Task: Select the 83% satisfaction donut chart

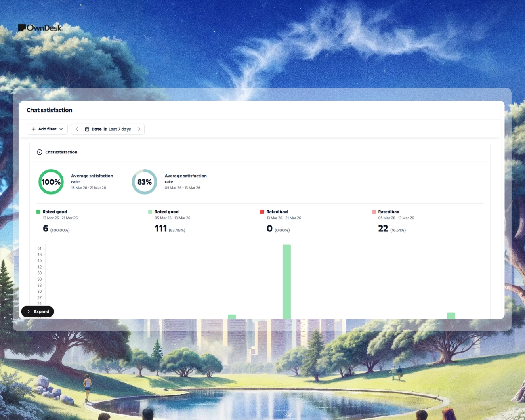Action: (x=144, y=182)
